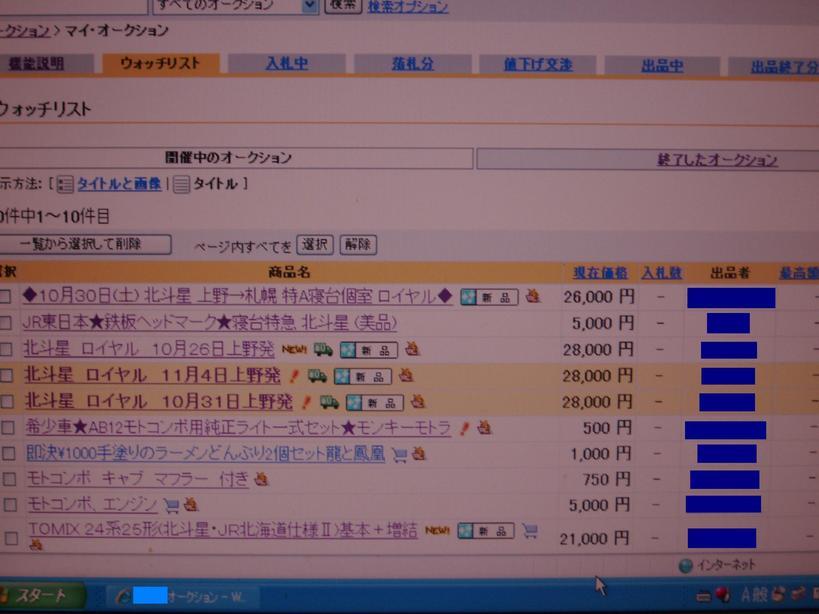Tick the checkbox for the first 北斗星 10月30日 listing
Screen dimensions: 819x614
7,297
